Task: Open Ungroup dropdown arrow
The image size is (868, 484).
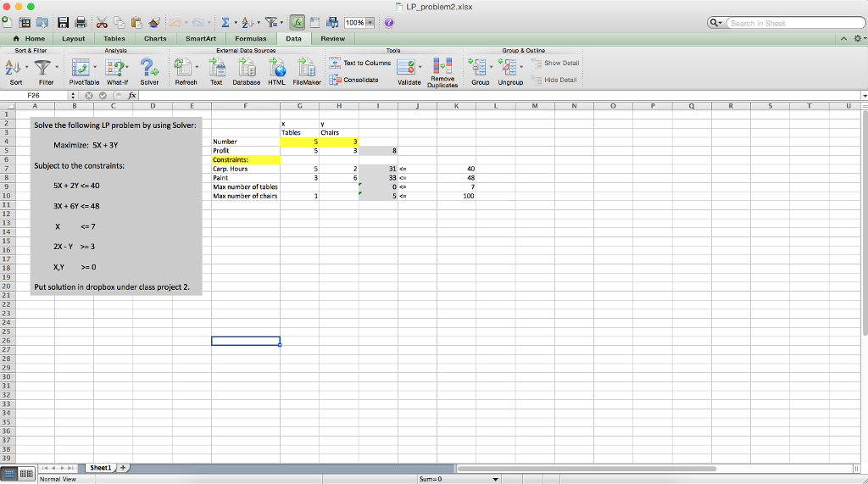Action: coord(521,68)
